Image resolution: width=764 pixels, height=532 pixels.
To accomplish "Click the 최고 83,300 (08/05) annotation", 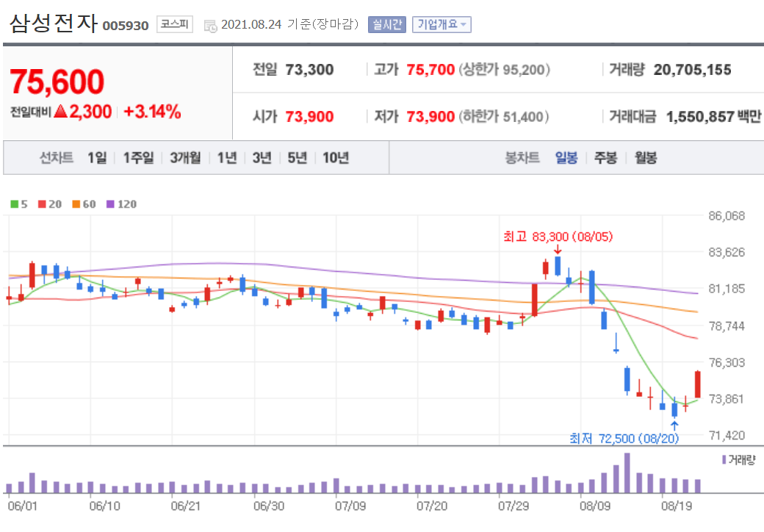I will (x=558, y=237).
